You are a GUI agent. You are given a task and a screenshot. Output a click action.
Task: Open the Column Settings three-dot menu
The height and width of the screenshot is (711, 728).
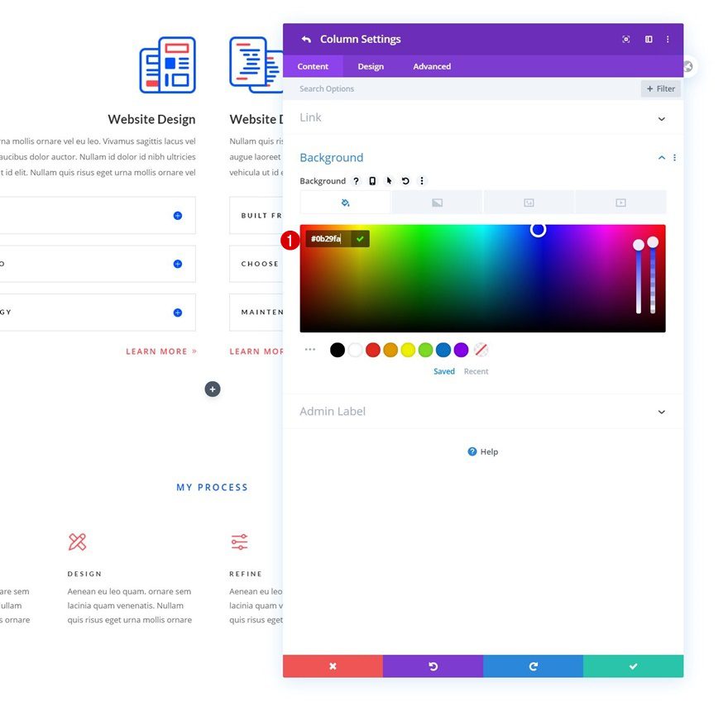[668, 40]
